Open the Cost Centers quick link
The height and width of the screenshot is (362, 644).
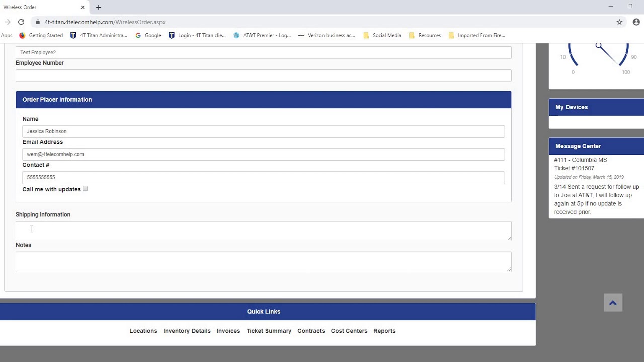coord(349,331)
